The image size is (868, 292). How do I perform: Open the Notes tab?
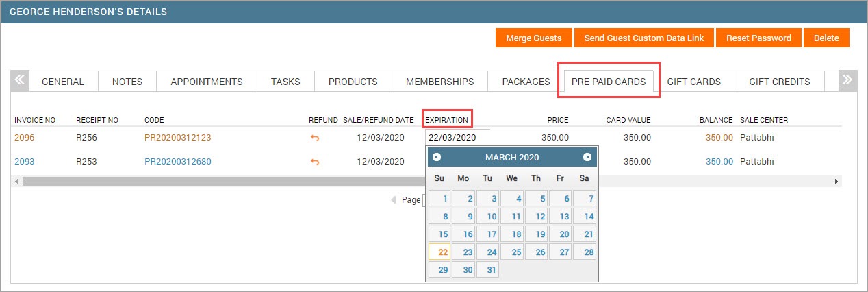(127, 81)
